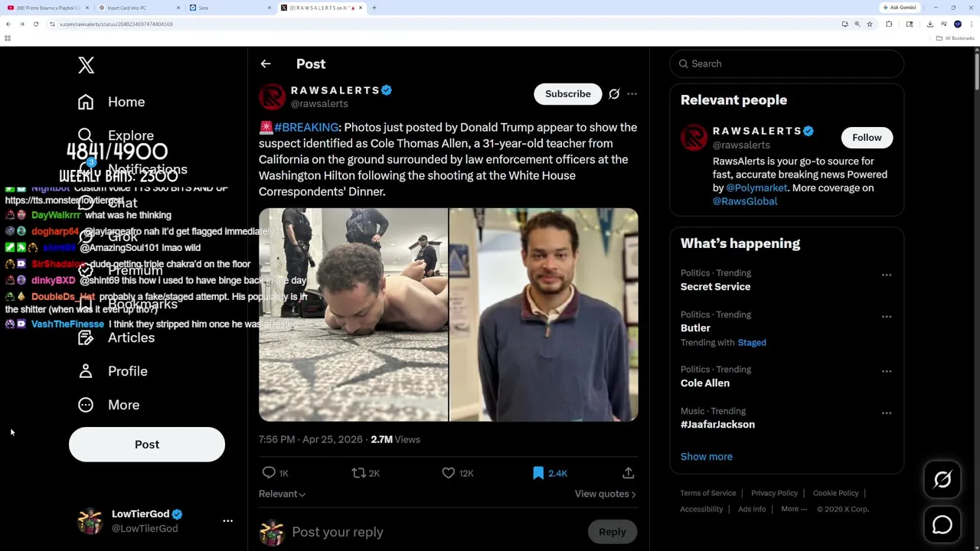Open the Grok floating button
The image size is (980, 551).
tap(942, 480)
